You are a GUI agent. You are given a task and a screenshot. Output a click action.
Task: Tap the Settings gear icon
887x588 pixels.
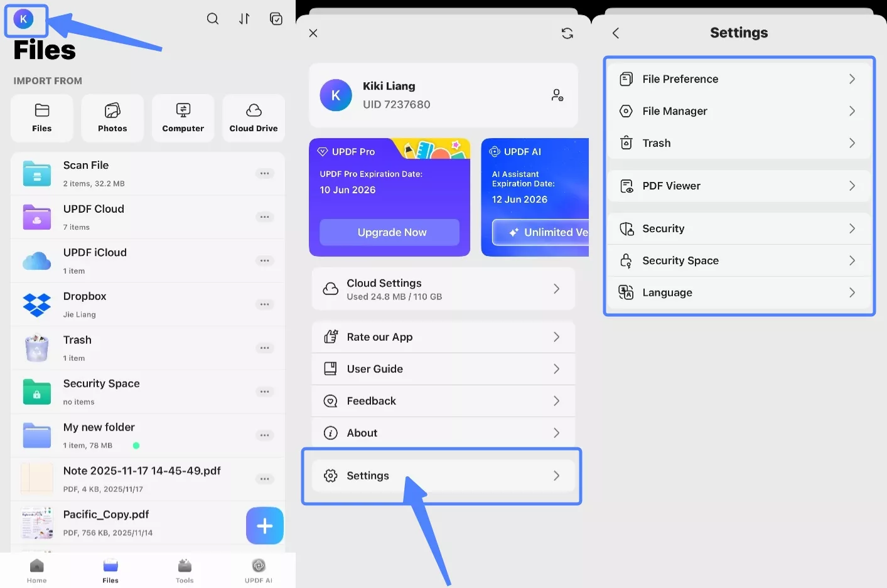(331, 476)
